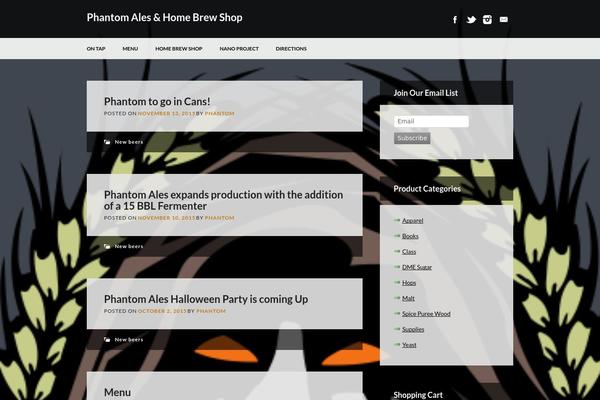Click New beers category under Fermenter post
This screenshot has width=600, height=400.
(129, 247)
